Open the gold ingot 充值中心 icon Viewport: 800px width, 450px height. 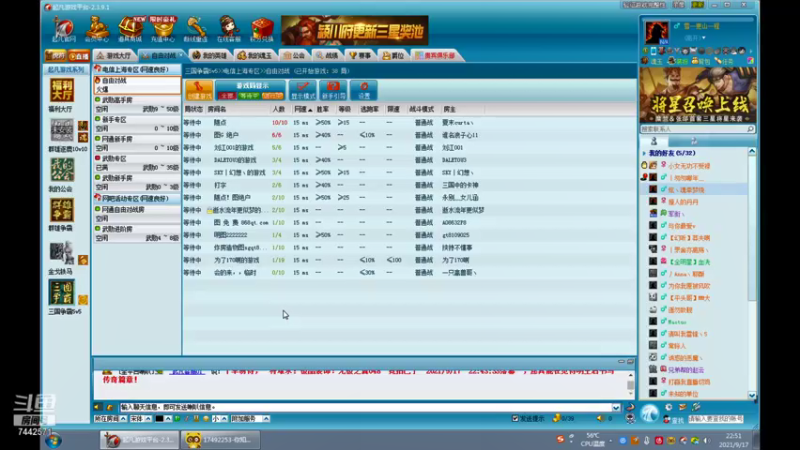coord(163,29)
